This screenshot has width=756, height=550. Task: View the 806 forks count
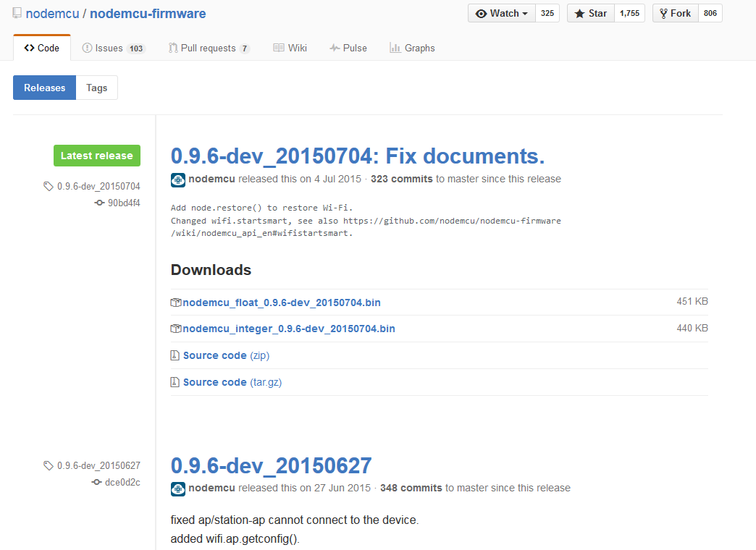[x=710, y=13]
